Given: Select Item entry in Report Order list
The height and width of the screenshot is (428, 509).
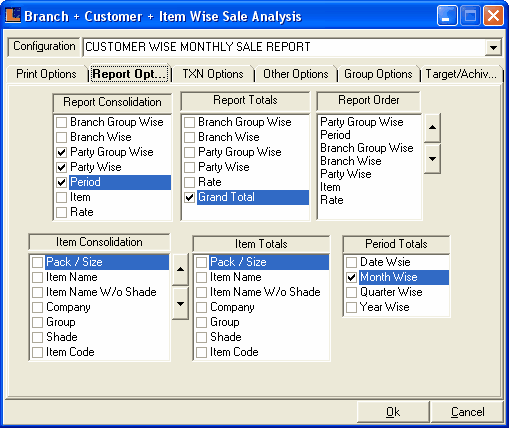Looking at the screenshot, I should [330, 187].
